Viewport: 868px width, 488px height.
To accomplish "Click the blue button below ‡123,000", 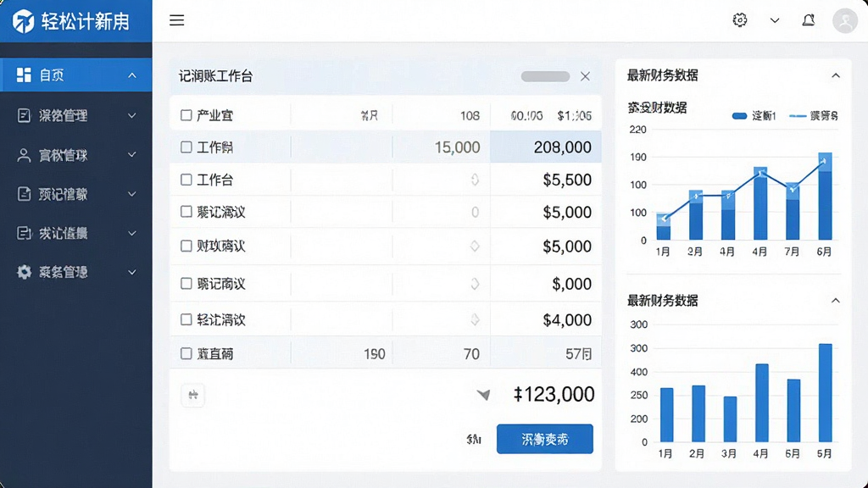I will point(545,439).
